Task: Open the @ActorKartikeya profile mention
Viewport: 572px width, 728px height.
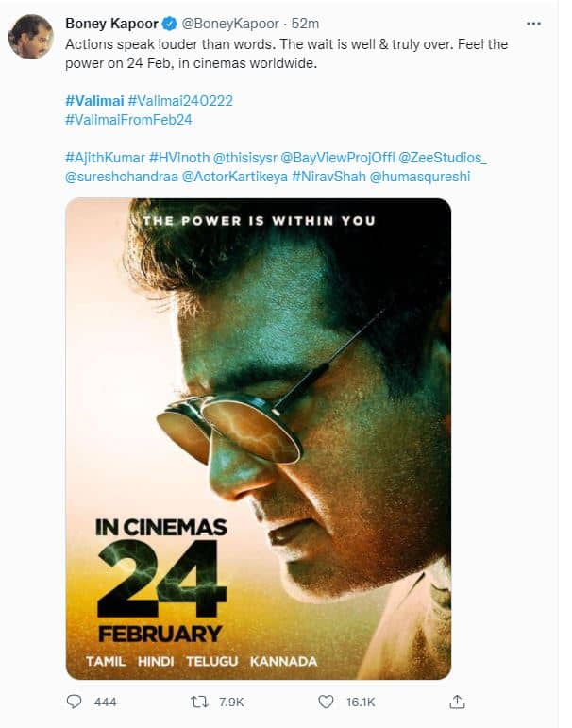Action: [x=235, y=177]
